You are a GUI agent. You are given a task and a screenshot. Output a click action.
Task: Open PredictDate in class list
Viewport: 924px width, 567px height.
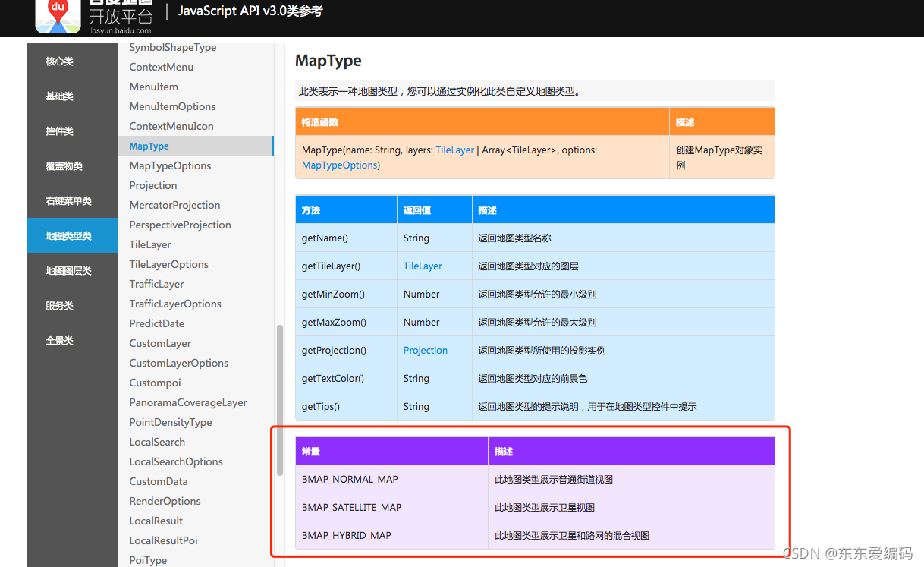(157, 323)
